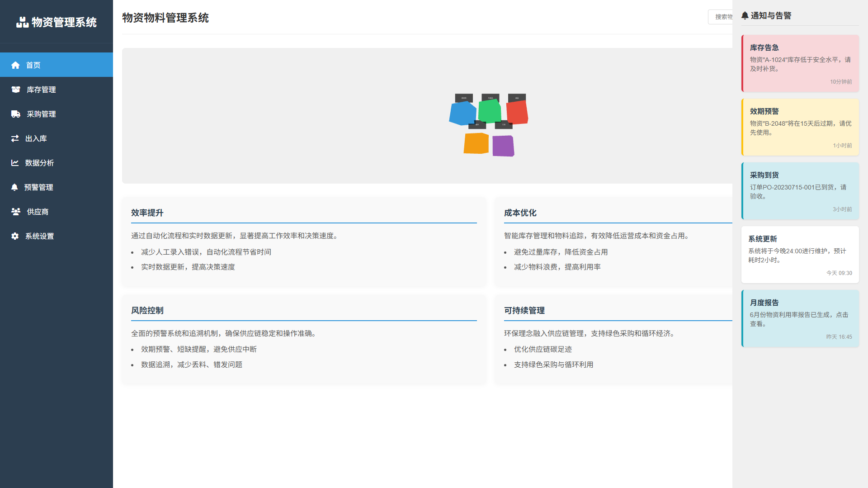Select the 采购到货 notification card
Viewport: 868px width, 488px height.
pos(800,191)
